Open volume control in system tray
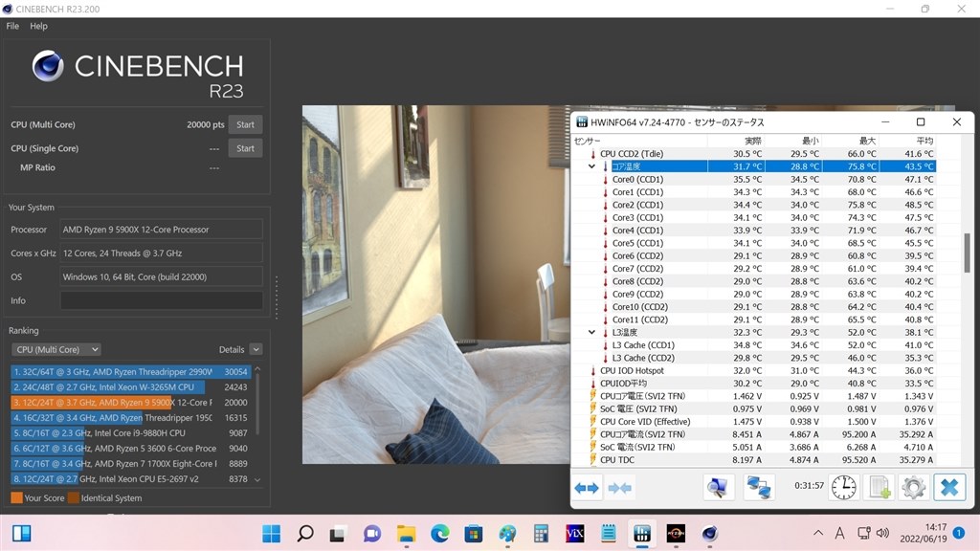The height and width of the screenshot is (551, 980). (x=882, y=533)
